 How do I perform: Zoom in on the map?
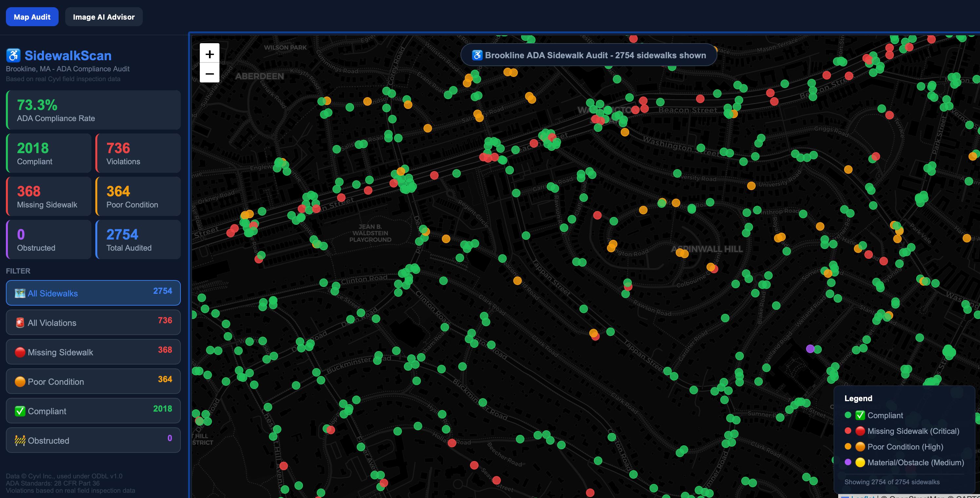[209, 54]
